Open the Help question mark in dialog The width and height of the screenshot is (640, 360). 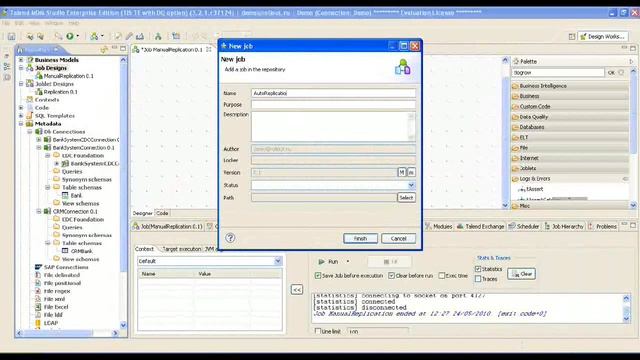tap(230, 238)
